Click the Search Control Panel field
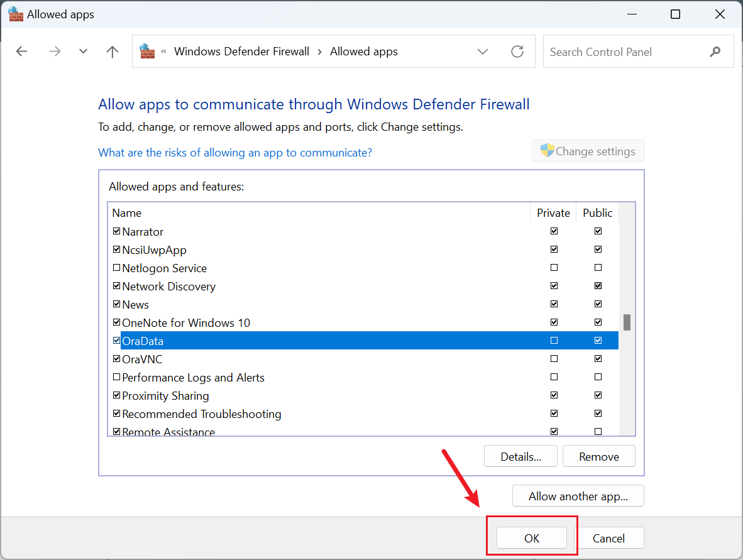The image size is (743, 560). (638, 51)
